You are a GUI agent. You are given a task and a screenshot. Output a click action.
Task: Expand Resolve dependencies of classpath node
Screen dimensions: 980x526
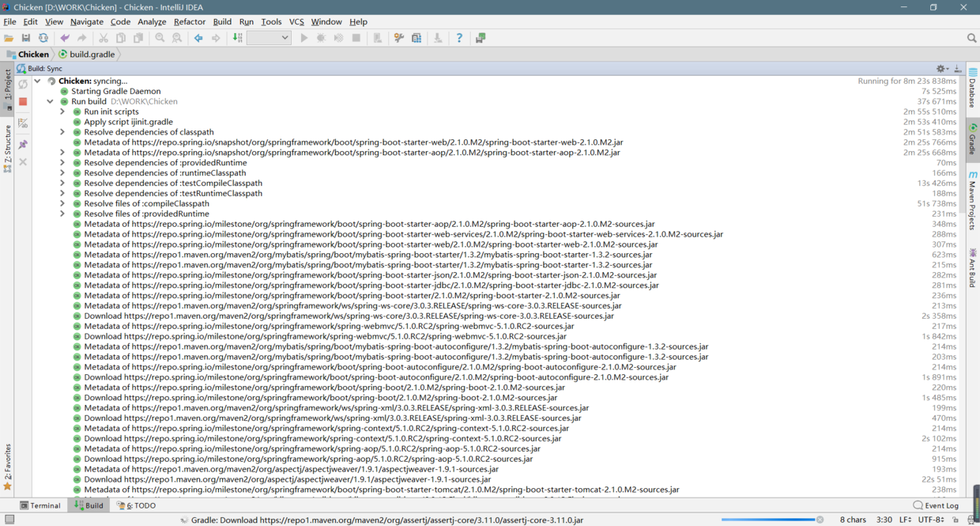click(x=62, y=133)
